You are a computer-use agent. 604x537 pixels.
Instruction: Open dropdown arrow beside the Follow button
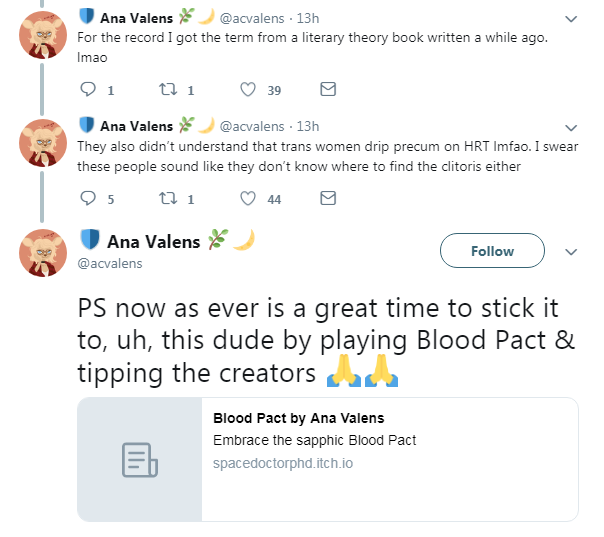pos(571,252)
